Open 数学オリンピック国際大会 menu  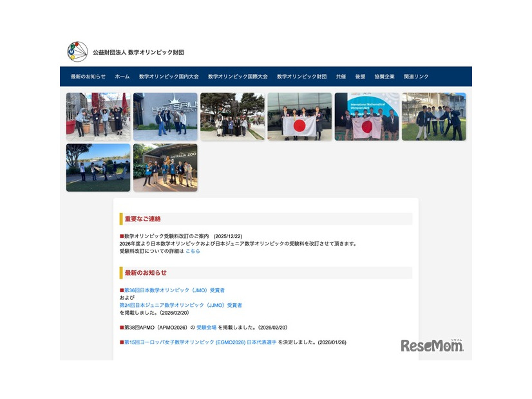[238, 77]
